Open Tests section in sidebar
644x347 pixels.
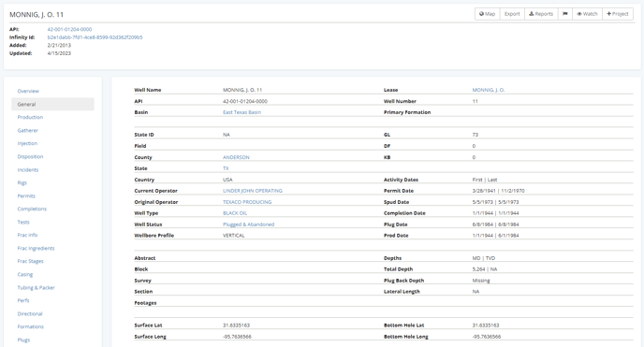(23, 222)
